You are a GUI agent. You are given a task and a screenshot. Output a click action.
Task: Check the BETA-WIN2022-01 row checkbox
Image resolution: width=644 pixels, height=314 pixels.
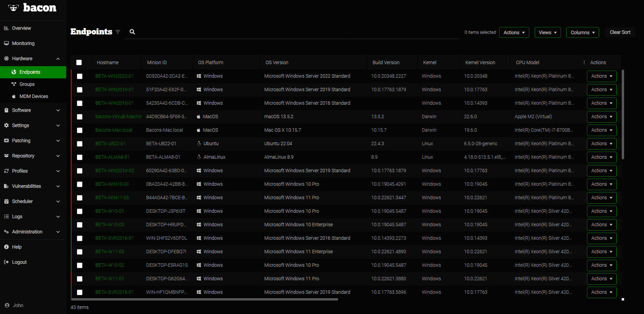[x=80, y=76]
